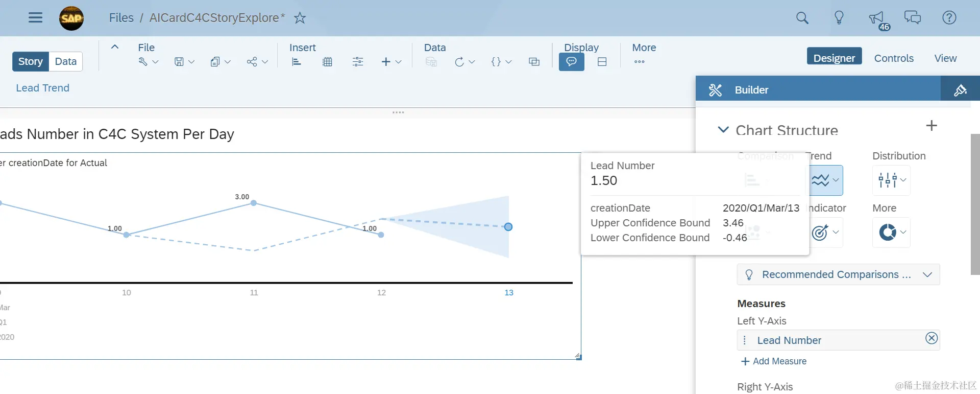
Task: Click the Display layout split icon
Action: point(602,62)
